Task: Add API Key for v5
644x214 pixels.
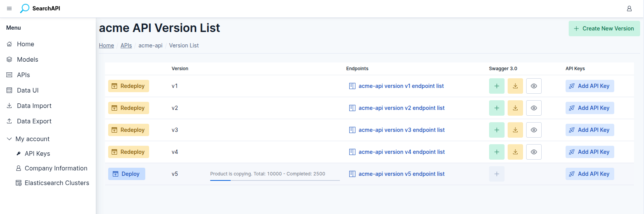Action: tap(590, 174)
